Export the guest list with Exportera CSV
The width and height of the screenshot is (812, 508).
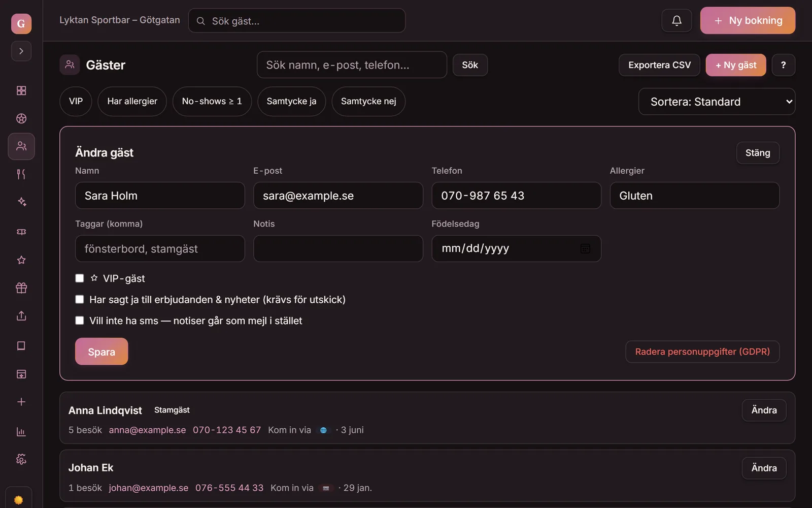[x=659, y=65]
